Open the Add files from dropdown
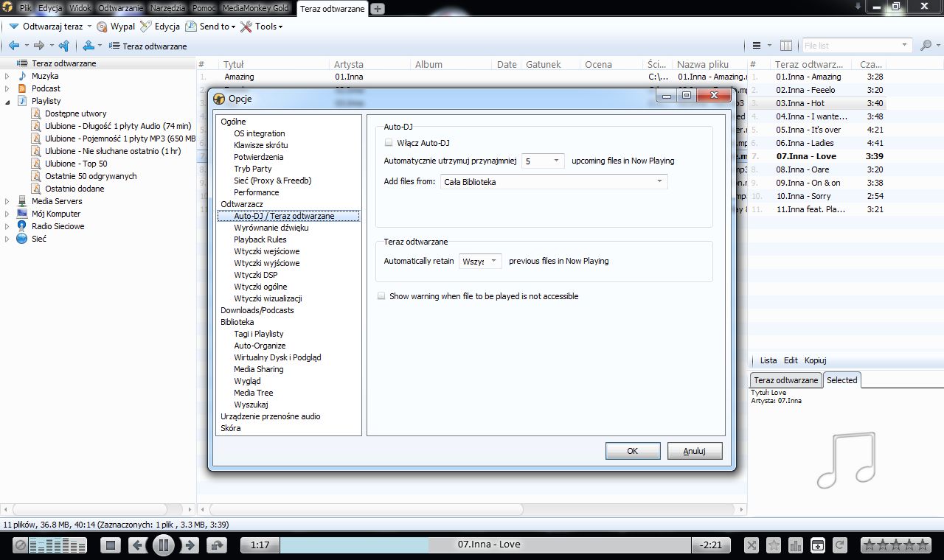 click(x=554, y=182)
